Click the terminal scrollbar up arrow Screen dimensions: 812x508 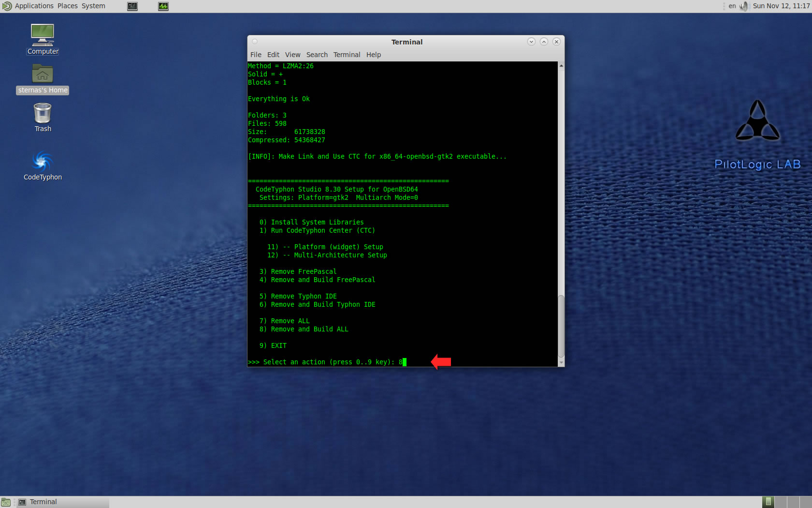coord(561,65)
